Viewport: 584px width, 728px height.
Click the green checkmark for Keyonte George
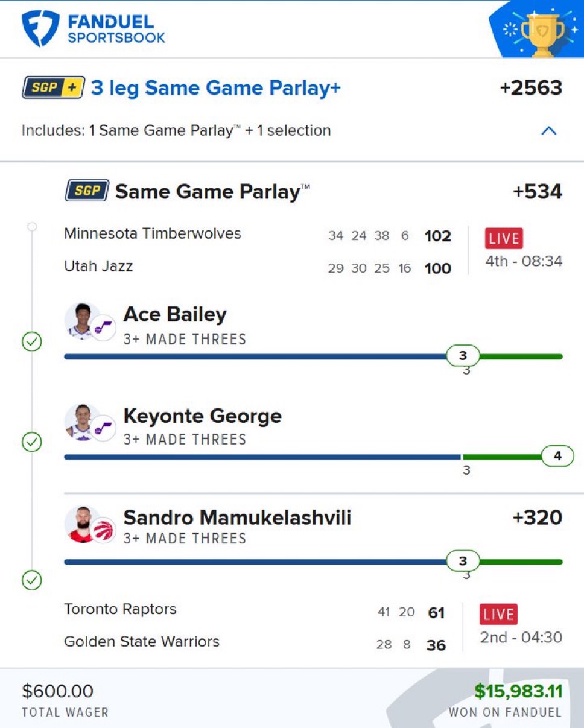(x=31, y=442)
